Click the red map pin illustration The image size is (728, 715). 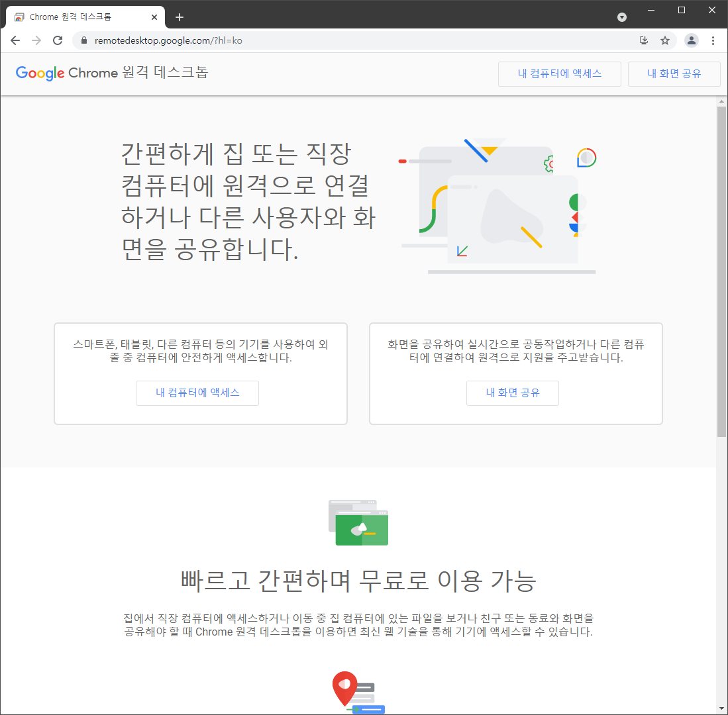[358, 692]
